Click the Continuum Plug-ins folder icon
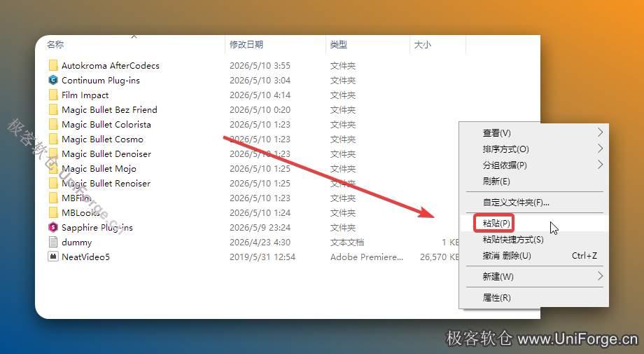 coord(53,80)
